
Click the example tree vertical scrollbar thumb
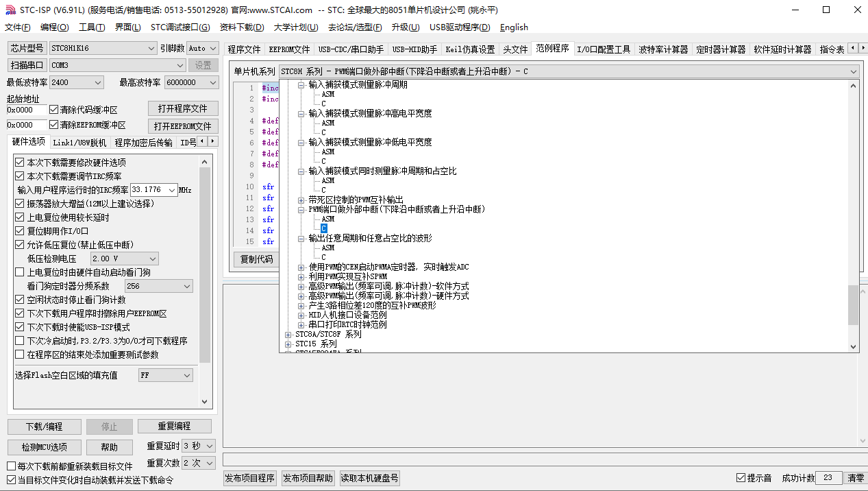tap(853, 305)
